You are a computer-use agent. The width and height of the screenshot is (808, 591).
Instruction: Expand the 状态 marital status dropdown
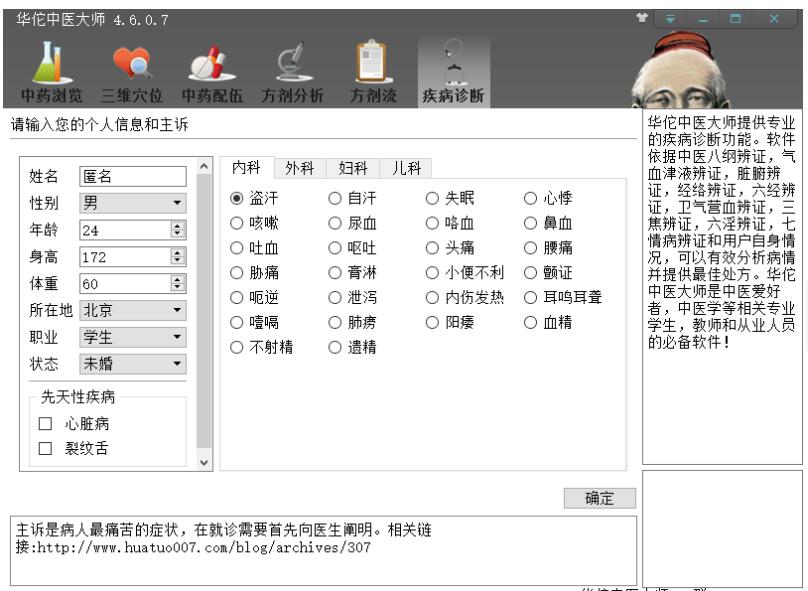coord(133,364)
